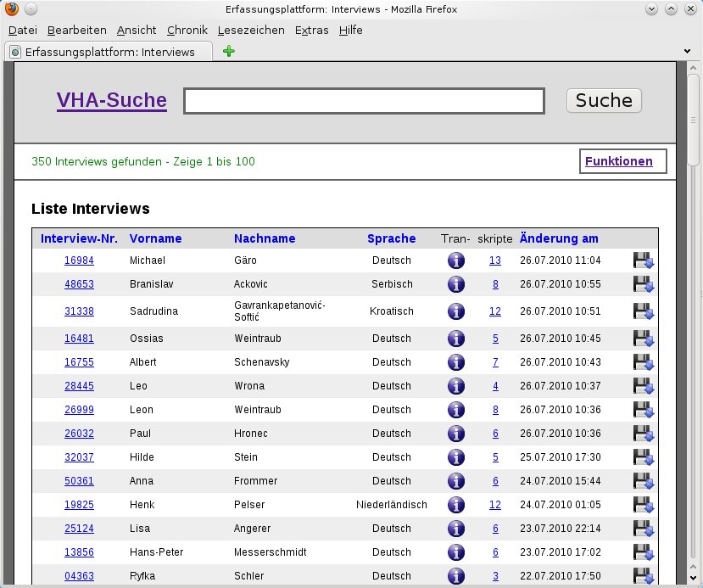Open a new tab with the green plus
Image resolution: width=703 pixels, height=588 pixels.
[x=228, y=52]
